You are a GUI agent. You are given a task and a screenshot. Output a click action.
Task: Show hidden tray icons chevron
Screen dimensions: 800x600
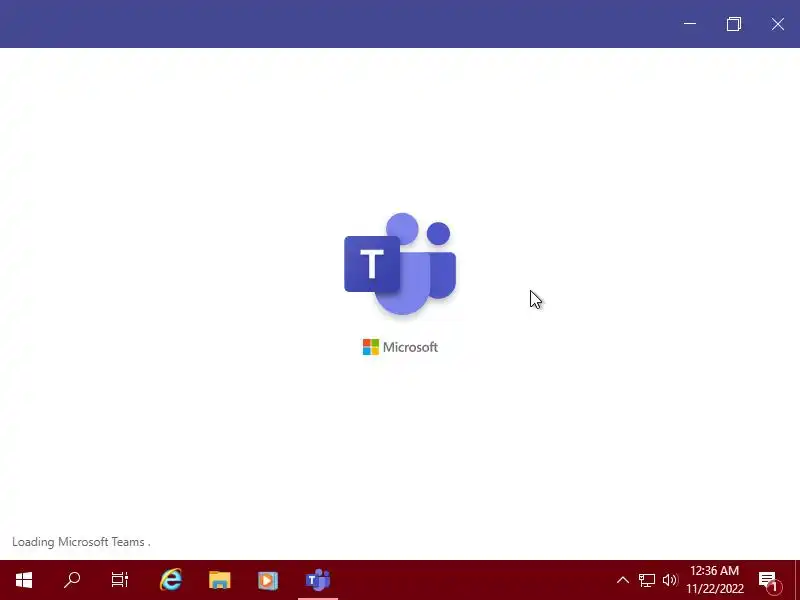622,580
